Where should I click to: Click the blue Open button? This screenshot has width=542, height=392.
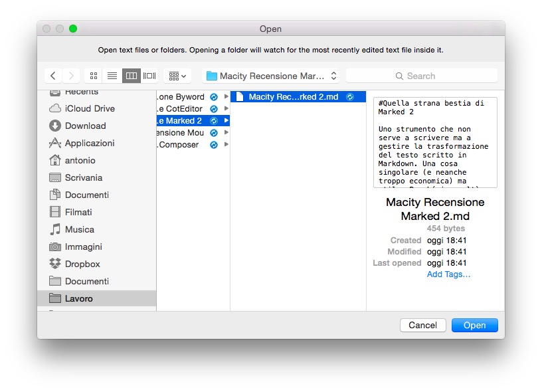coord(475,326)
